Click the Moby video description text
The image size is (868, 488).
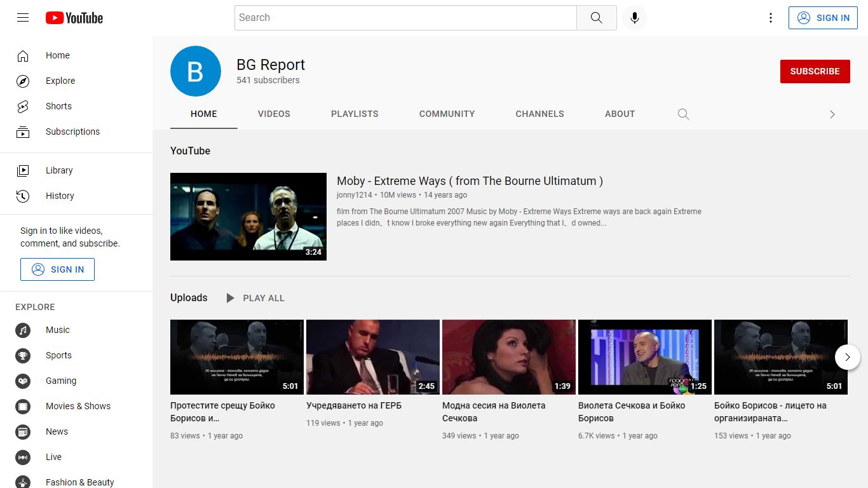coord(519,217)
